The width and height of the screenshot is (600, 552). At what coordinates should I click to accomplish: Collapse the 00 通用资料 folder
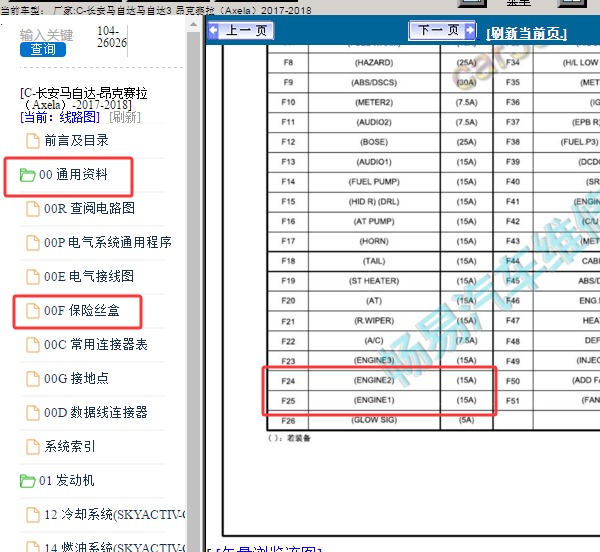pos(73,174)
